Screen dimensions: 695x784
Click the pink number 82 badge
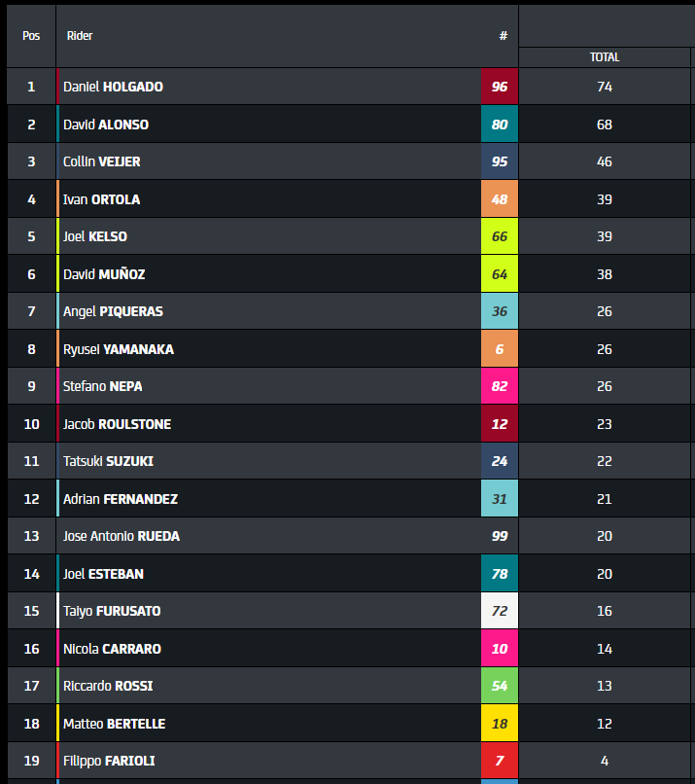pos(500,386)
